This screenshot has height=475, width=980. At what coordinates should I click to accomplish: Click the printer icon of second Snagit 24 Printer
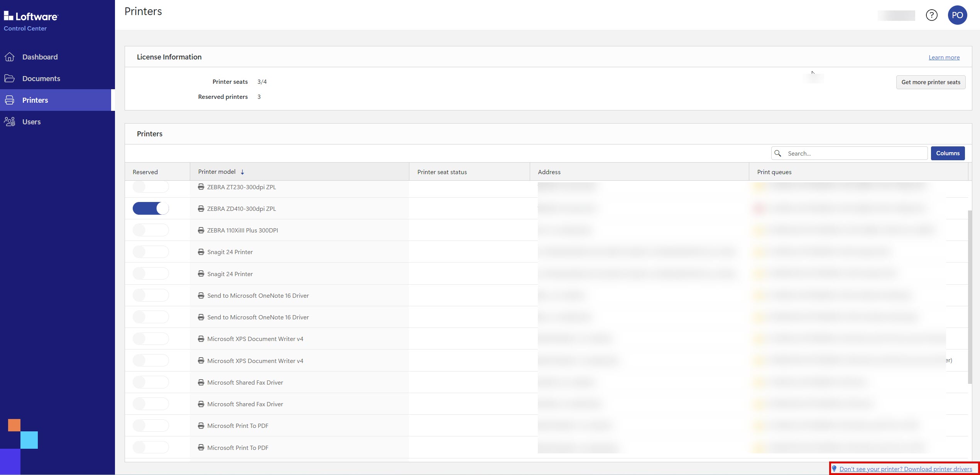point(201,274)
